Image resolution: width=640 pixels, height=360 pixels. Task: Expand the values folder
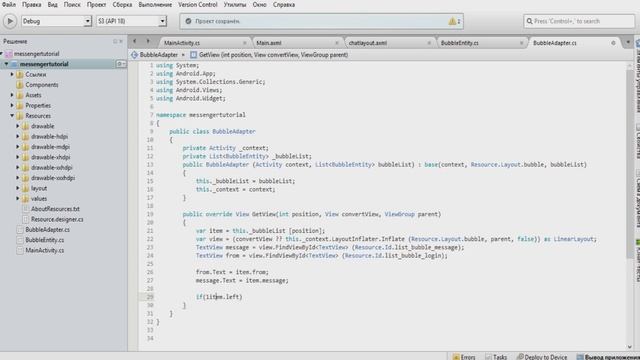tap(18, 198)
